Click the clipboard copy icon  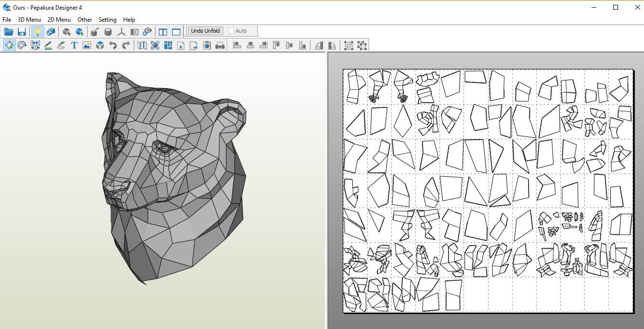pyautogui.click(x=207, y=45)
